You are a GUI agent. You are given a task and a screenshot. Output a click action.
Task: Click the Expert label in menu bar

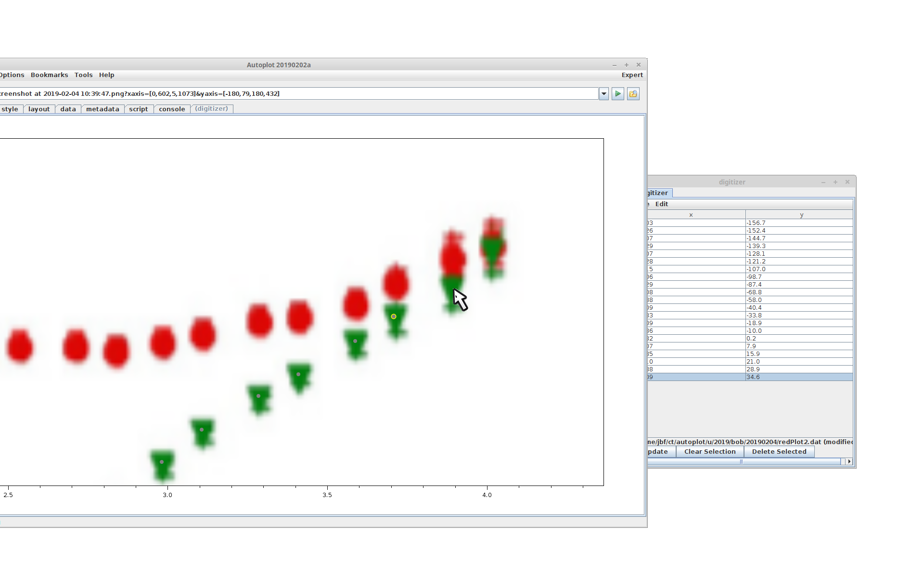632,75
